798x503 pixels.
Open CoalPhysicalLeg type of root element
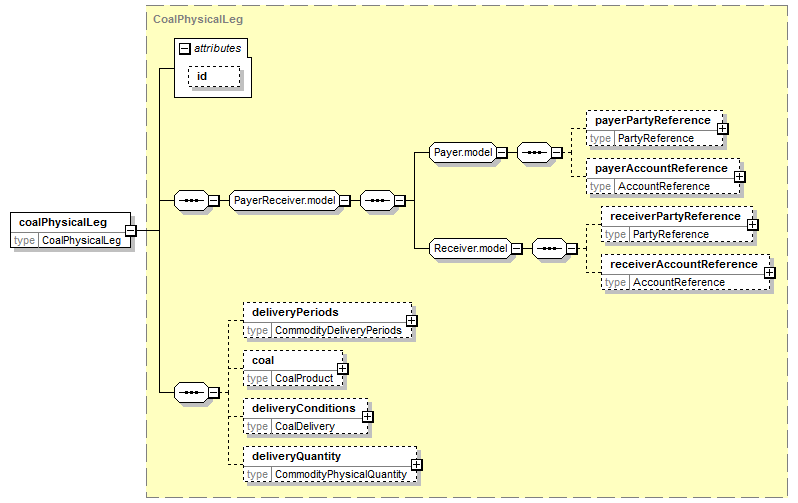click(x=81, y=240)
